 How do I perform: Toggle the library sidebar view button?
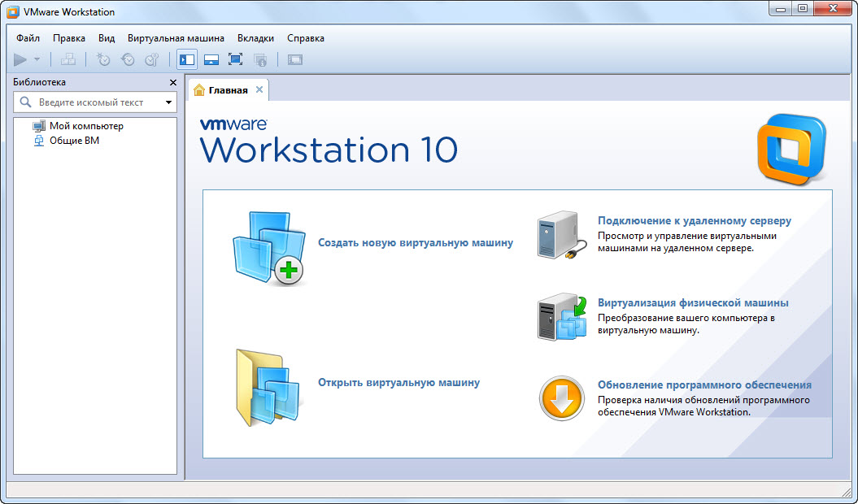pos(186,59)
